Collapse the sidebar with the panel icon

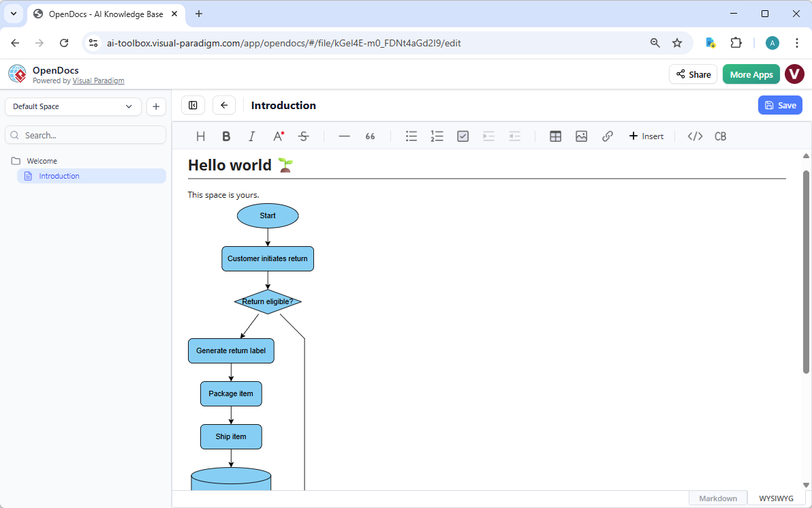point(193,105)
